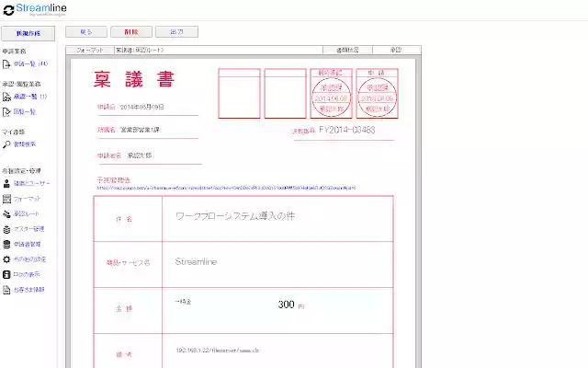
Task: Select the 承認ルート icon
Action: coord(7,213)
